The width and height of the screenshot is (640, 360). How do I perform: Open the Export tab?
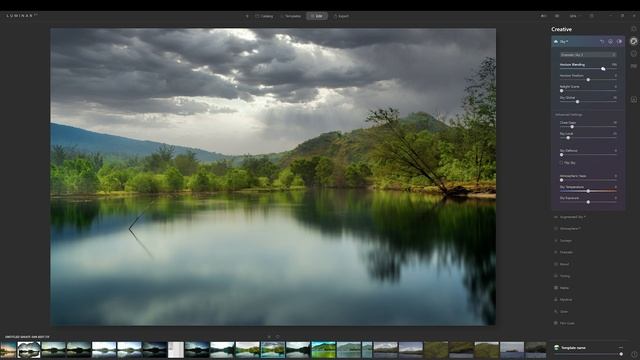click(341, 16)
